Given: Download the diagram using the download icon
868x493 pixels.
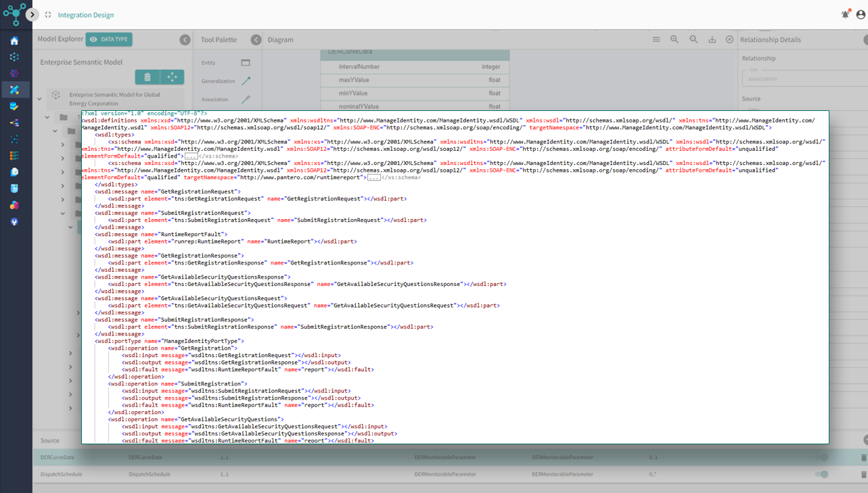Looking at the screenshot, I should click(712, 40).
